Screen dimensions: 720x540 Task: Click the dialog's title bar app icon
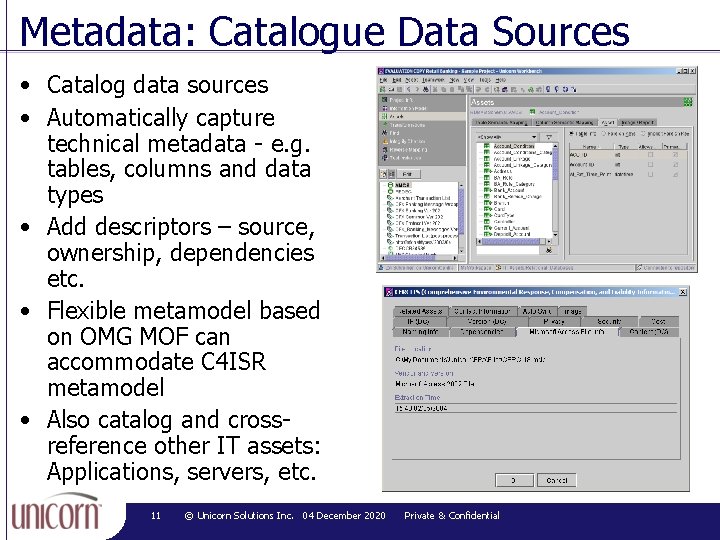(x=388, y=292)
